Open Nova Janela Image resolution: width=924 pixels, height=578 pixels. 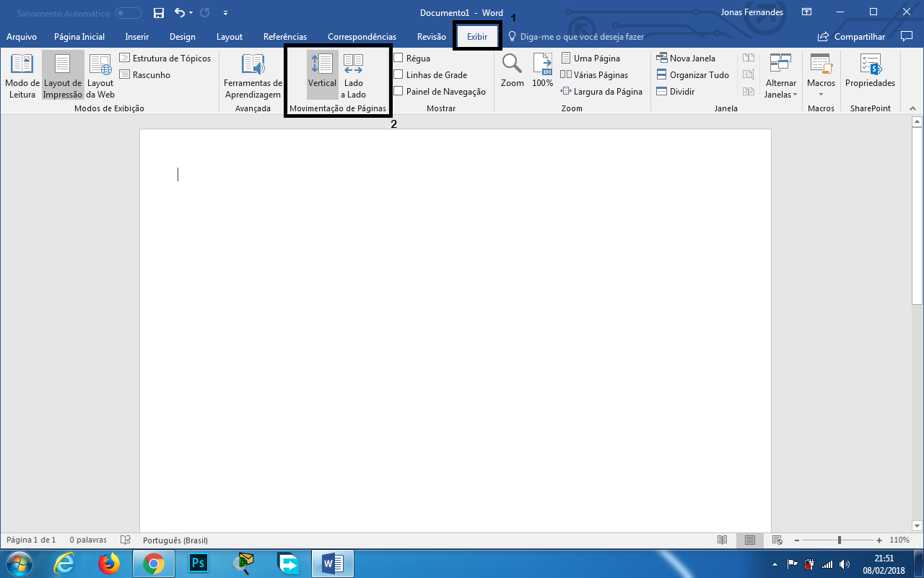pyautogui.click(x=686, y=59)
